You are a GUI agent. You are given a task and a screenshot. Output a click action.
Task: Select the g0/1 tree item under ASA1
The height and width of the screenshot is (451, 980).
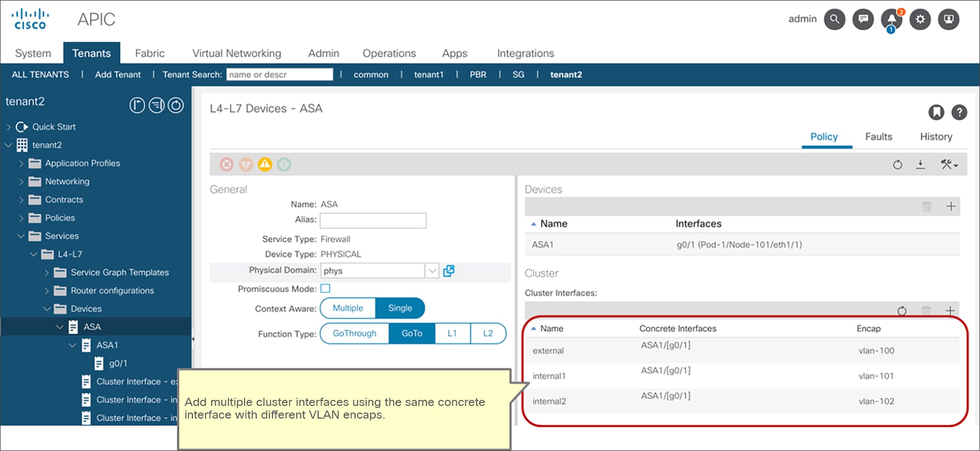point(119,363)
